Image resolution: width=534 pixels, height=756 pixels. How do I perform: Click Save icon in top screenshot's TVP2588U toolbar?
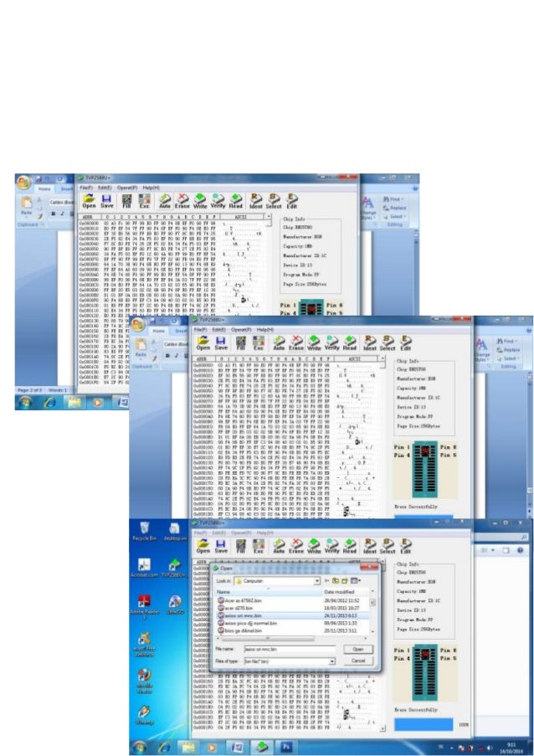point(107,201)
